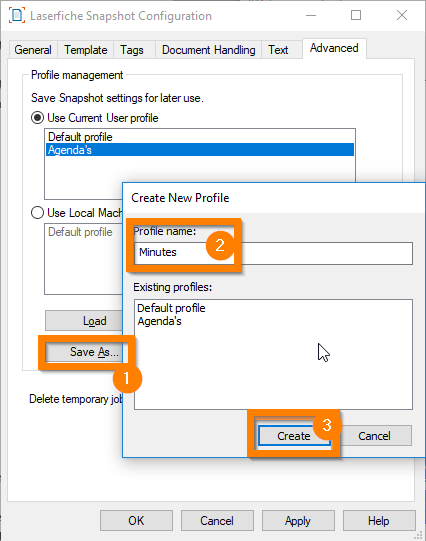Minimize the Snapshot Configuration window
Image resolution: width=426 pixels, height=541 pixels.
point(311,16)
